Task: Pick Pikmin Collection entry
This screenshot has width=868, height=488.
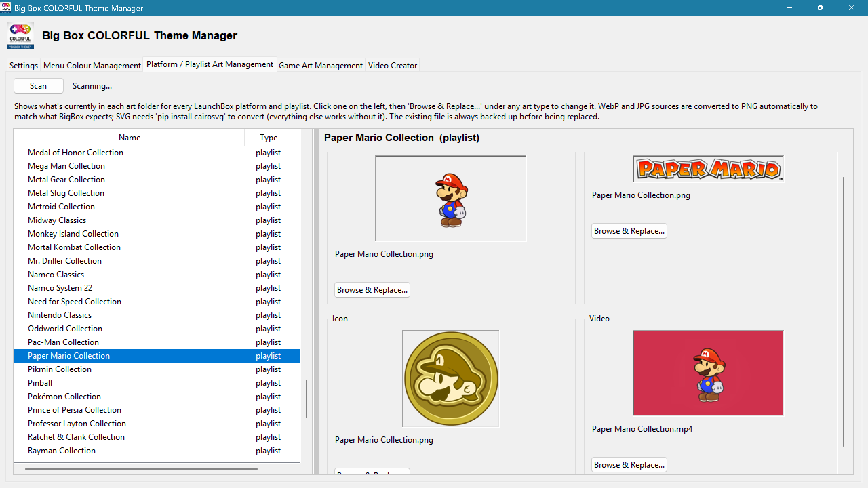Action: pos(157,369)
